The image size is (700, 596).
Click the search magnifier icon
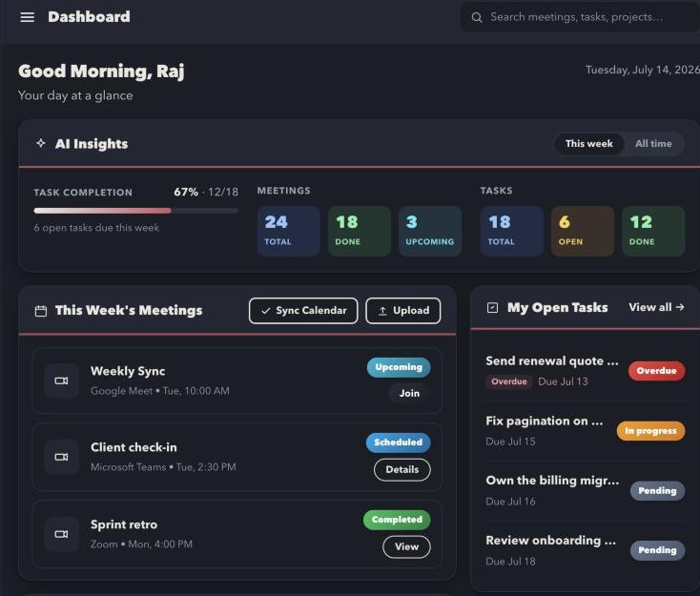pos(477,17)
